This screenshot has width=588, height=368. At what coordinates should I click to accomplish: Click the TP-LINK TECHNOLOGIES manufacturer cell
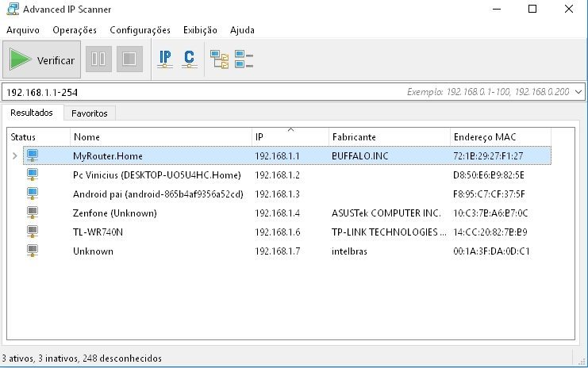point(389,232)
